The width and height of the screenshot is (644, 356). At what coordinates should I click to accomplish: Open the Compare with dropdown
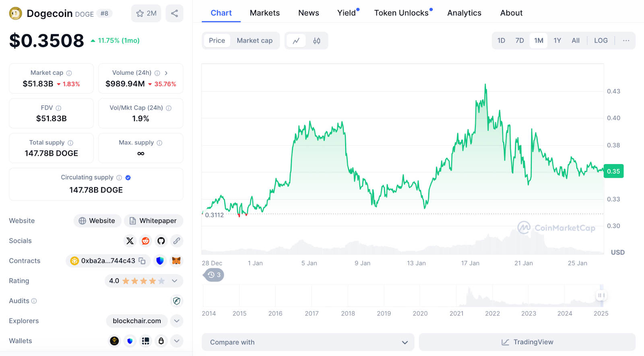point(308,342)
